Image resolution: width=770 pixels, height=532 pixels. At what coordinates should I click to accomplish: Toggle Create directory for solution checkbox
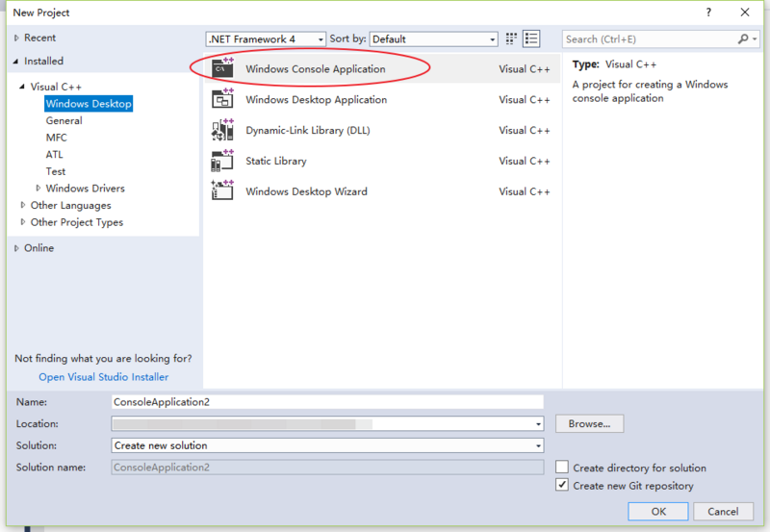[x=562, y=467]
